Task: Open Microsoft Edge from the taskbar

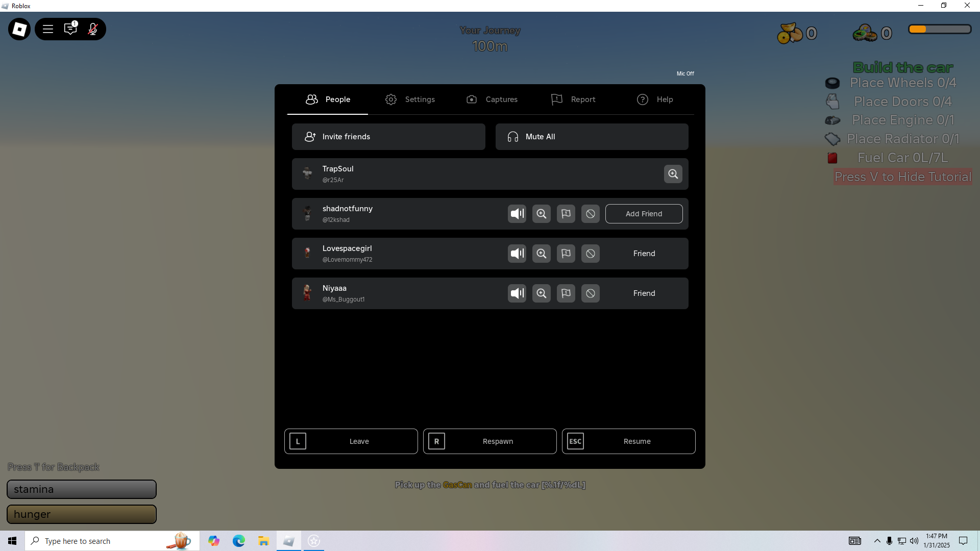Action: [239, 541]
